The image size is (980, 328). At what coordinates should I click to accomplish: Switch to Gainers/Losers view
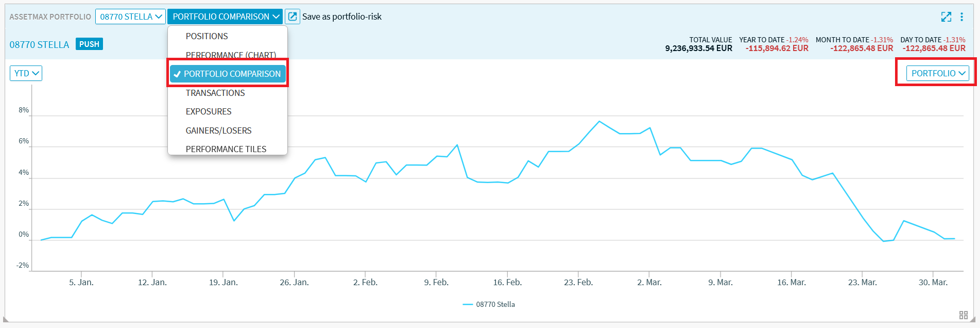(218, 130)
